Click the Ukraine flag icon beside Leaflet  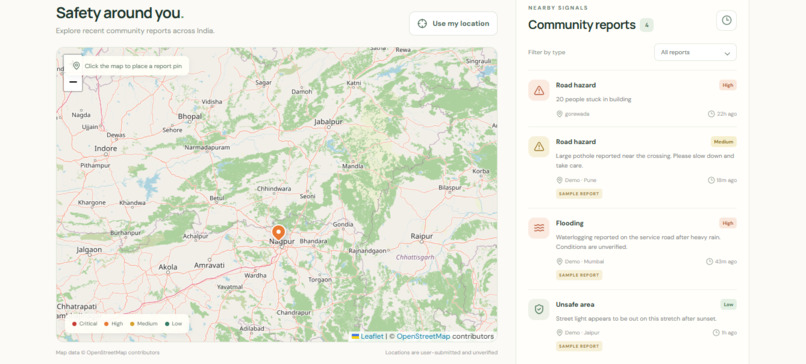pyautogui.click(x=355, y=336)
